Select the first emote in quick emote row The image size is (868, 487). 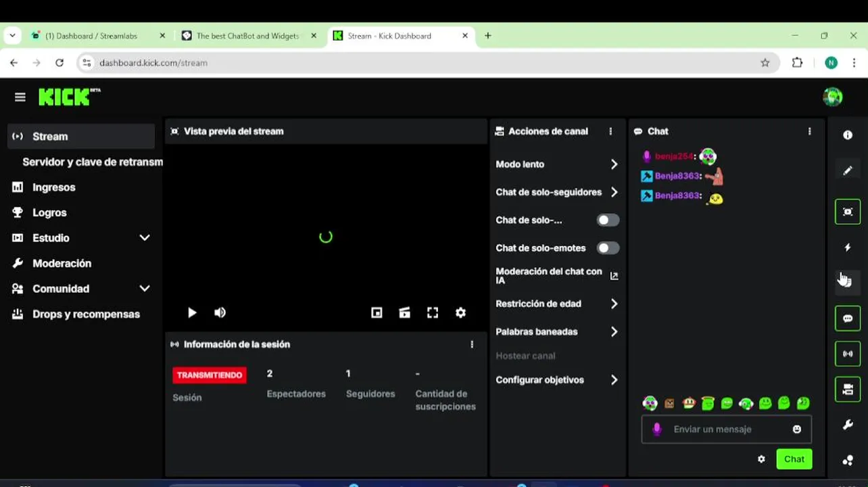tap(650, 403)
